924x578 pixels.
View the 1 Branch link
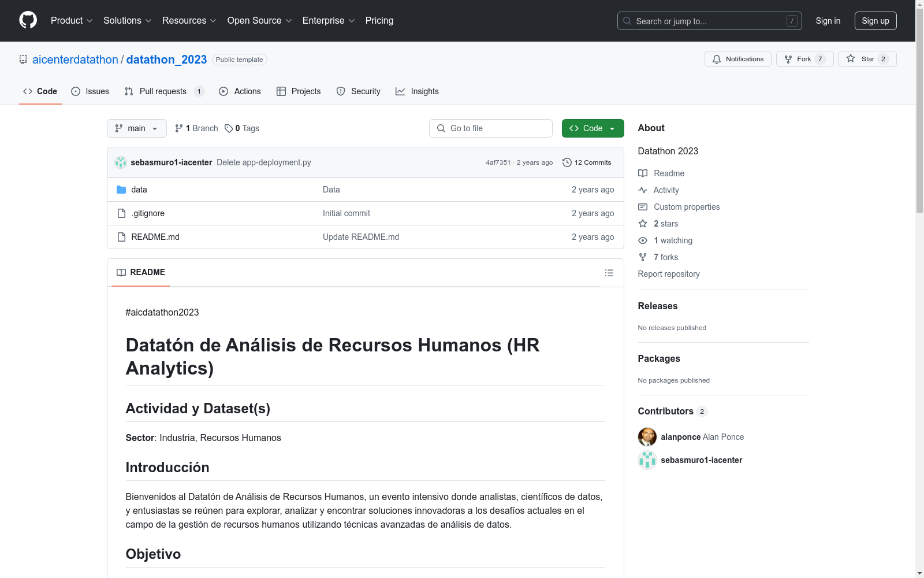click(196, 128)
